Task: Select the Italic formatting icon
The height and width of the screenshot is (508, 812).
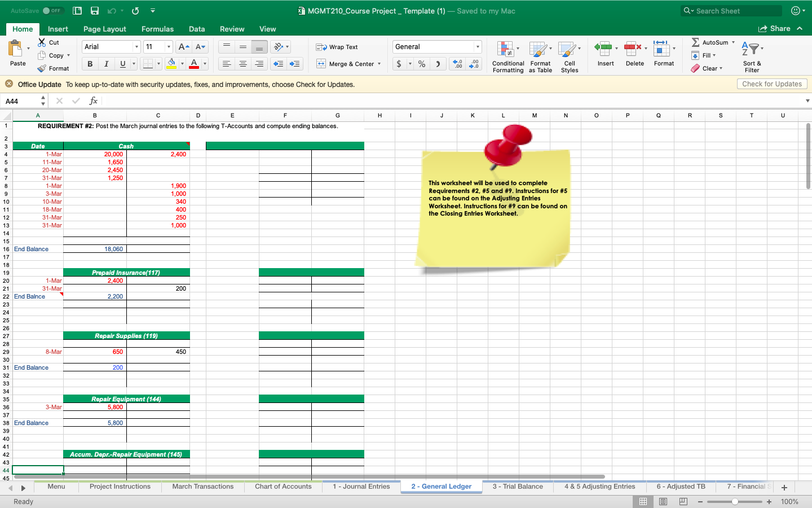Action: point(106,64)
